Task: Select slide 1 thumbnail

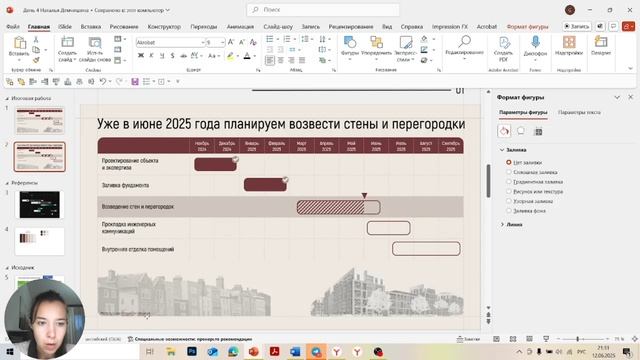Action: pyautogui.click(x=40, y=120)
